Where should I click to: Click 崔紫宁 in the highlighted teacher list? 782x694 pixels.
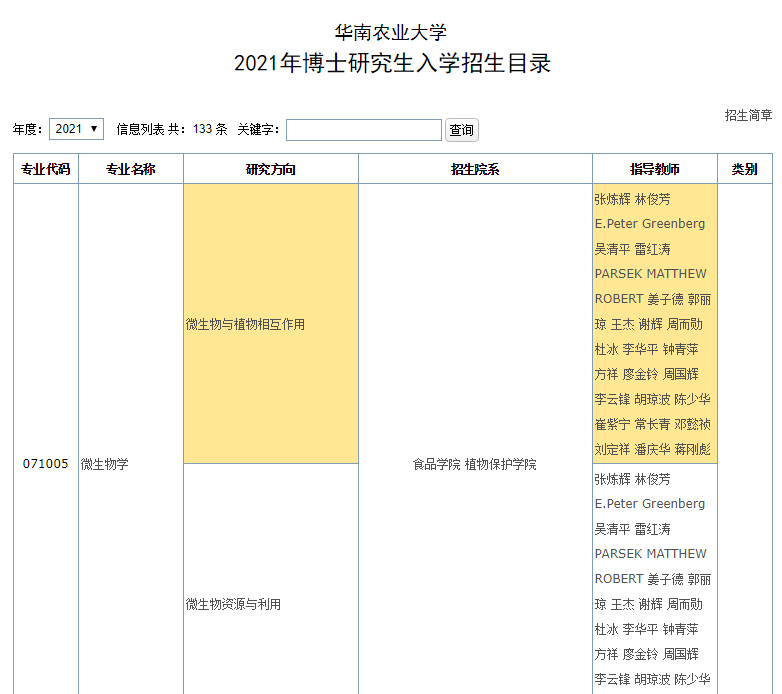(612, 424)
